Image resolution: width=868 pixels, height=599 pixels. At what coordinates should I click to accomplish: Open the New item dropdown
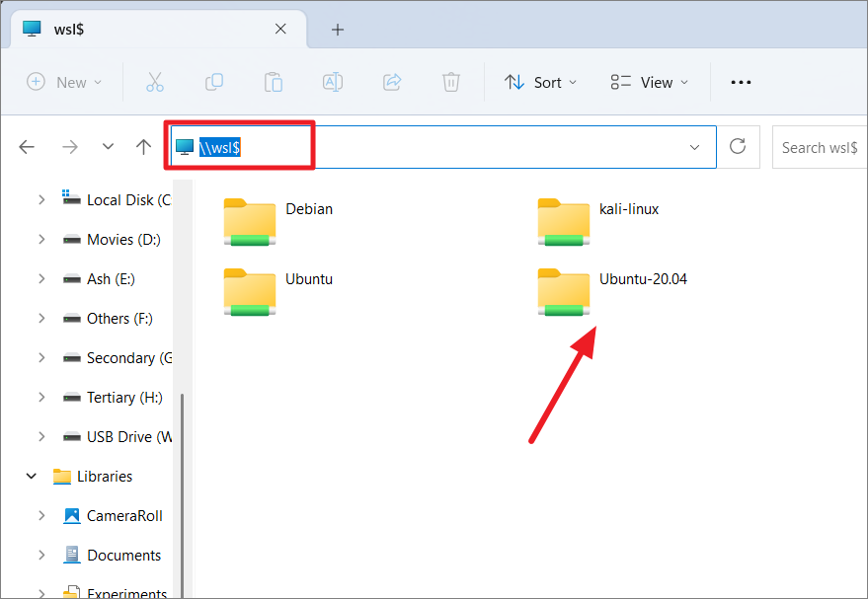pos(64,83)
